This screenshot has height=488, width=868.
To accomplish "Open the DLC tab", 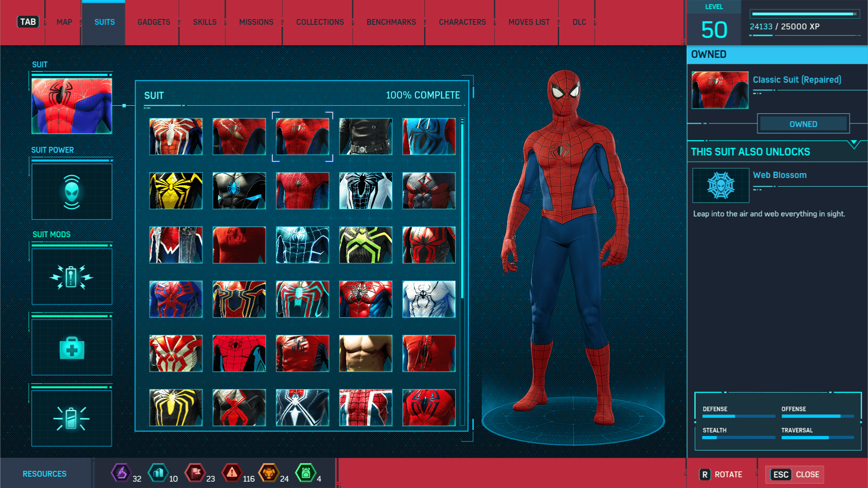I will coord(579,22).
